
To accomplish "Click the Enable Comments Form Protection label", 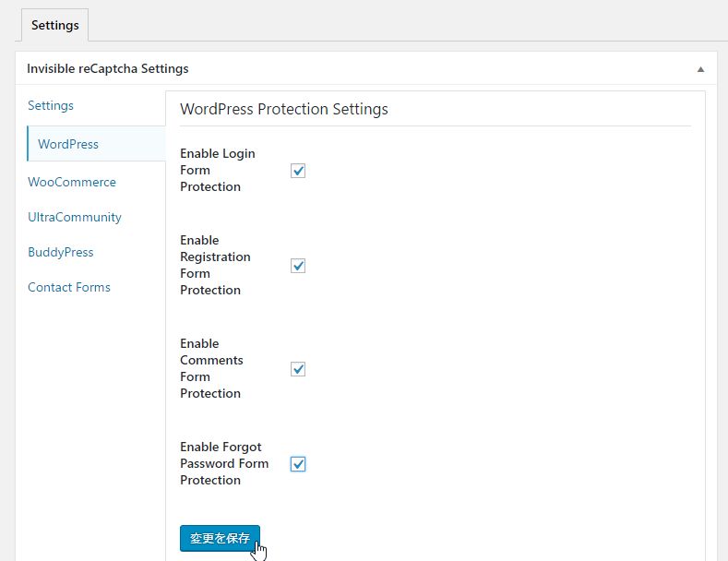I will tap(211, 368).
